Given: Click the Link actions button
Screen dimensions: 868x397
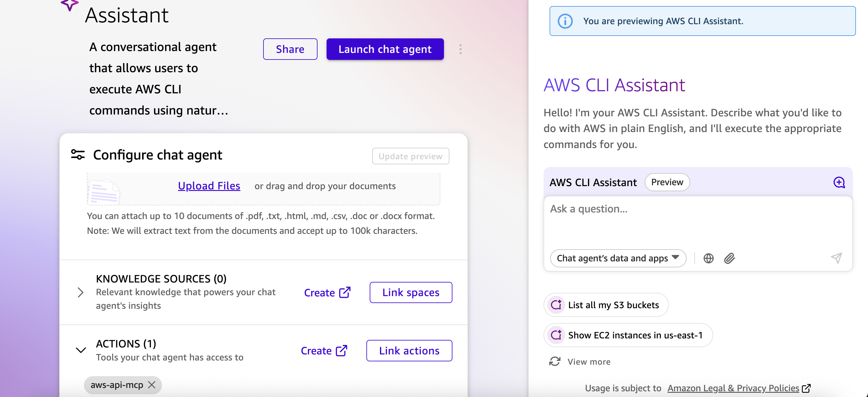Looking at the screenshot, I should pos(409,351).
